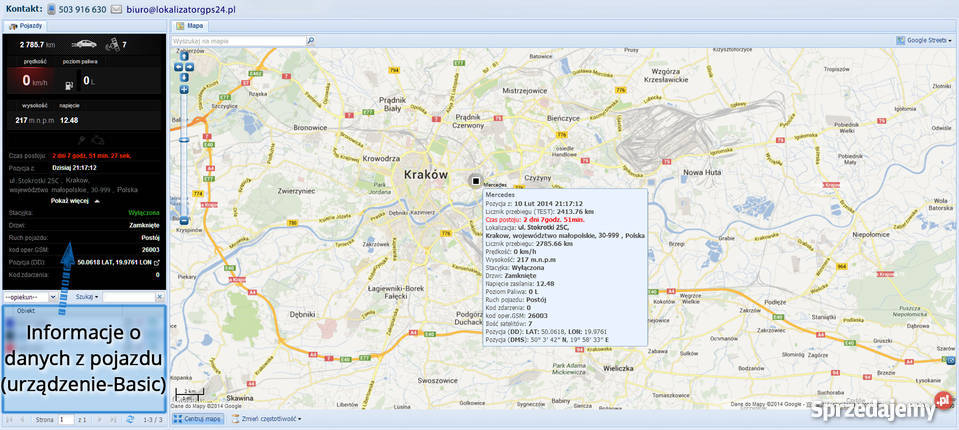Switch to the Pojazdy tab
Image resolution: width=959 pixels, height=430 pixels.
[26, 26]
